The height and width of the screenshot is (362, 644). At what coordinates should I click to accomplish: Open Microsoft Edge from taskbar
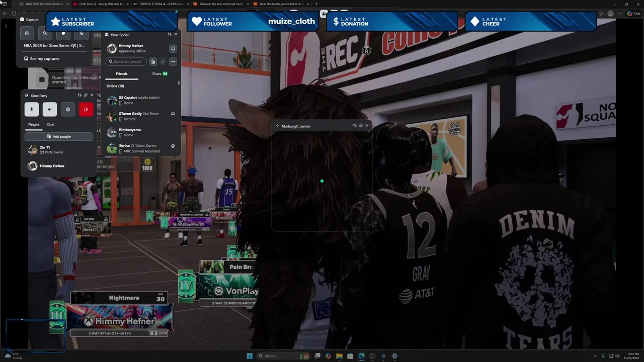[361, 356]
